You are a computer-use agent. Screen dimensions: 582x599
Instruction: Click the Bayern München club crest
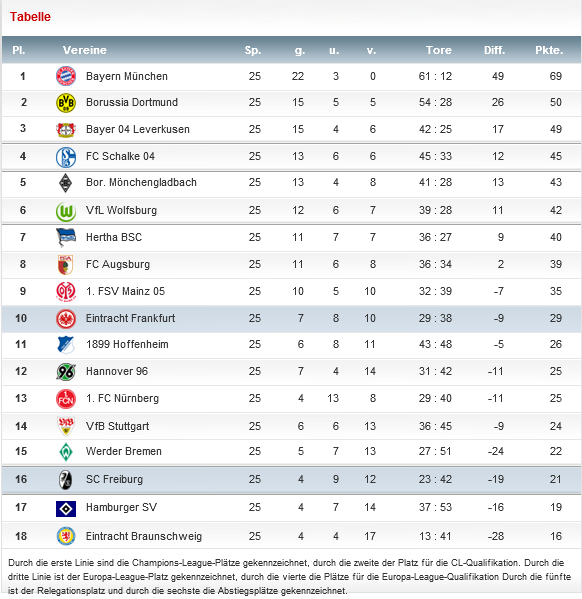(x=66, y=76)
